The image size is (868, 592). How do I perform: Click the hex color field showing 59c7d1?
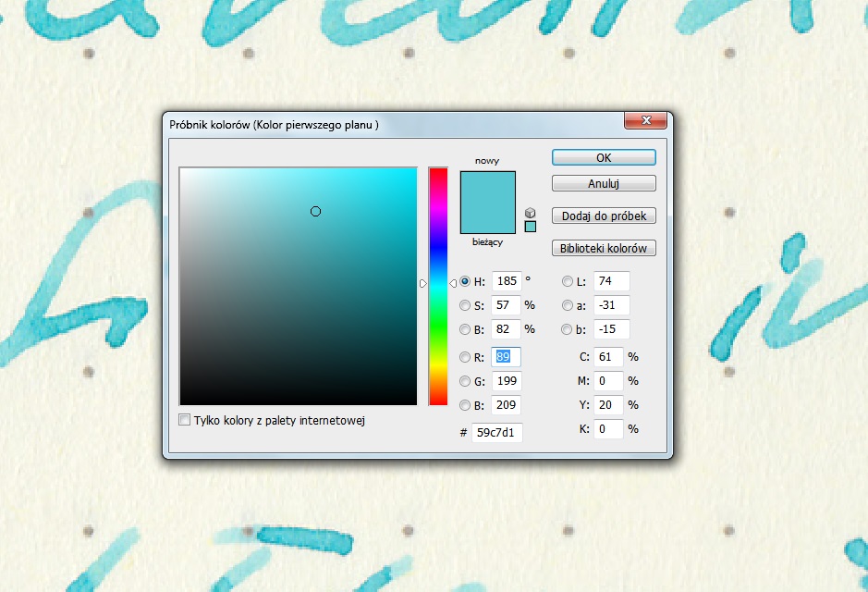496,432
